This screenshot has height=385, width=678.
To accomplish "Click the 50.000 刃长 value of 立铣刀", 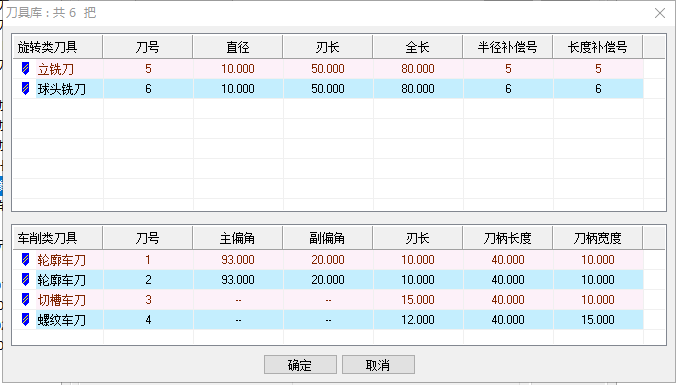I will pyautogui.click(x=328, y=68).
